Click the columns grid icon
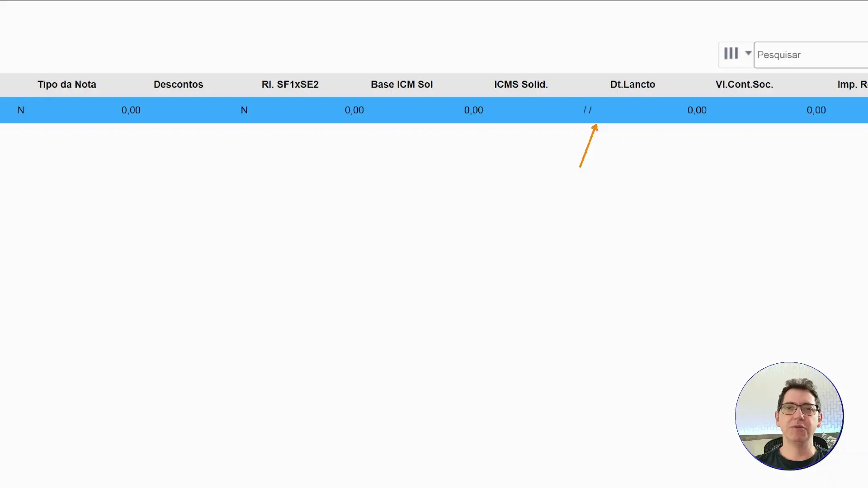 click(x=731, y=54)
